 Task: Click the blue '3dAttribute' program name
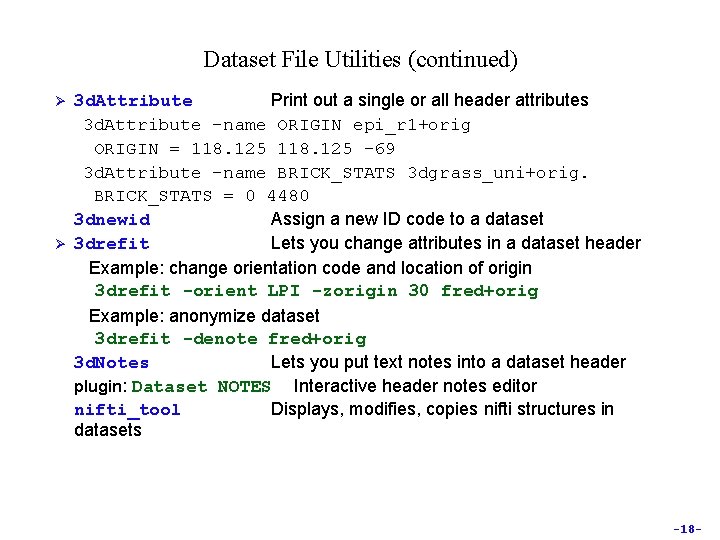[x=133, y=101]
